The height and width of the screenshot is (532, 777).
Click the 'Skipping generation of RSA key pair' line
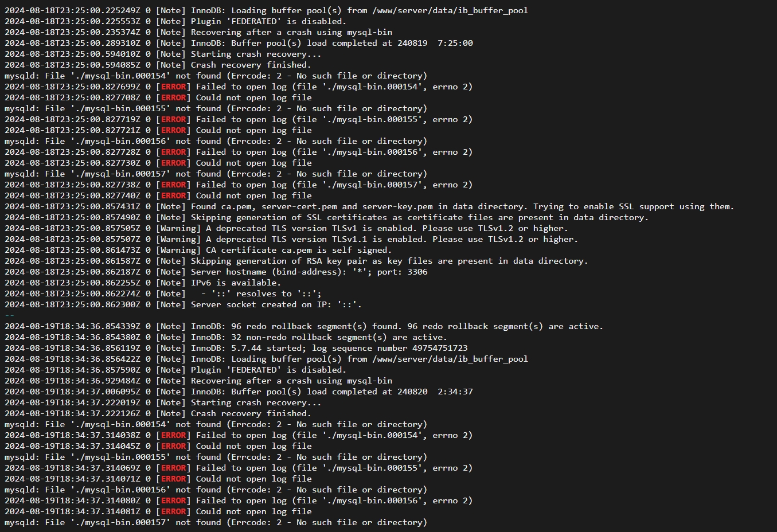pos(296,261)
